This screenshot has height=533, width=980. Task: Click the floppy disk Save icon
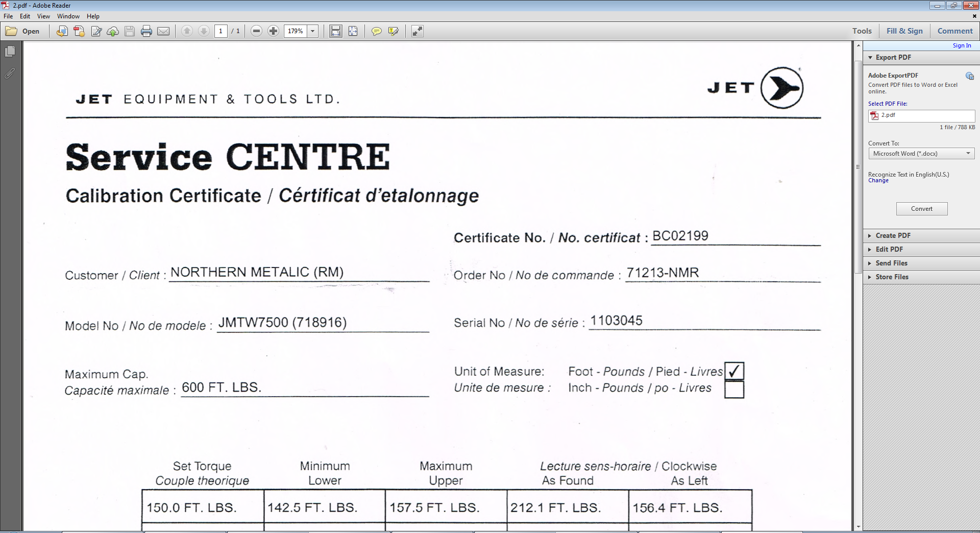(130, 31)
